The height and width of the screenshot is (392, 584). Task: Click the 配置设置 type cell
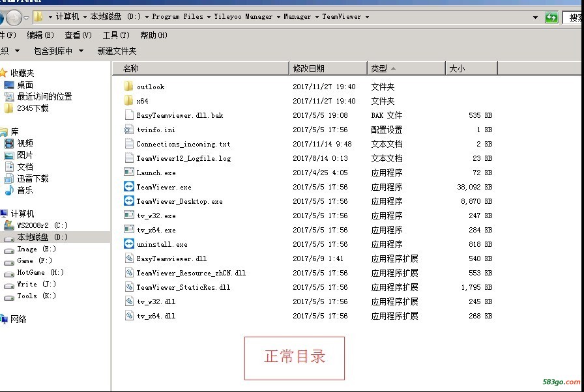(387, 130)
